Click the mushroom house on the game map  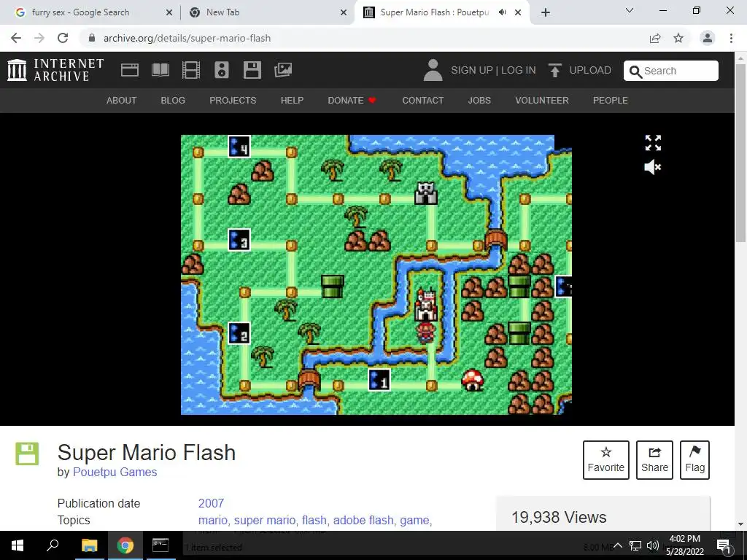point(473,380)
